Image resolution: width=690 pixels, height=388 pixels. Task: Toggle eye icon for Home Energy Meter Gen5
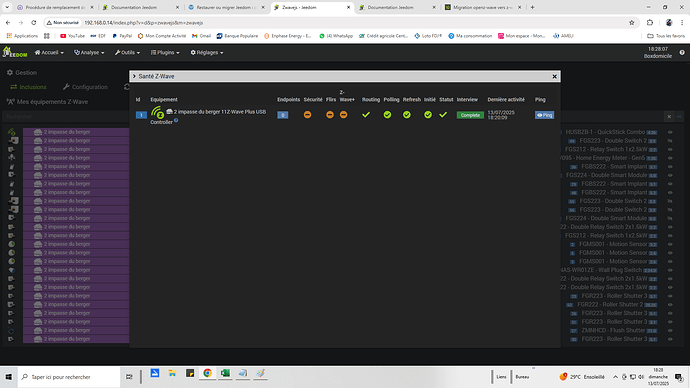tap(670, 158)
